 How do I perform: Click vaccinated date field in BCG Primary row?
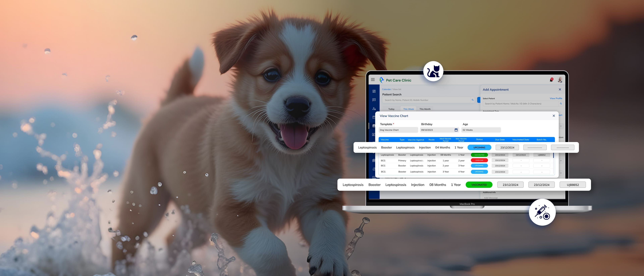click(521, 160)
